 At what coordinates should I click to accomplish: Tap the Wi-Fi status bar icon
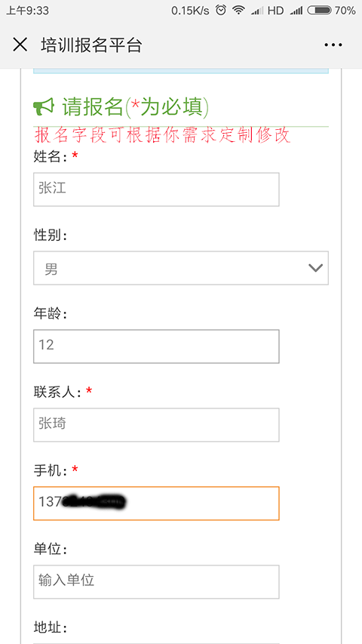pyautogui.click(x=238, y=11)
